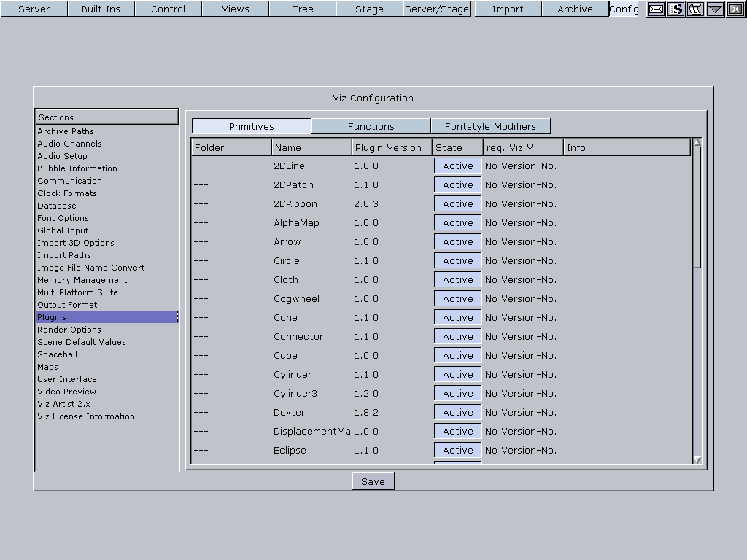Open the Server menu
The height and width of the screenshot is (560, 747).
click(33, 9)
